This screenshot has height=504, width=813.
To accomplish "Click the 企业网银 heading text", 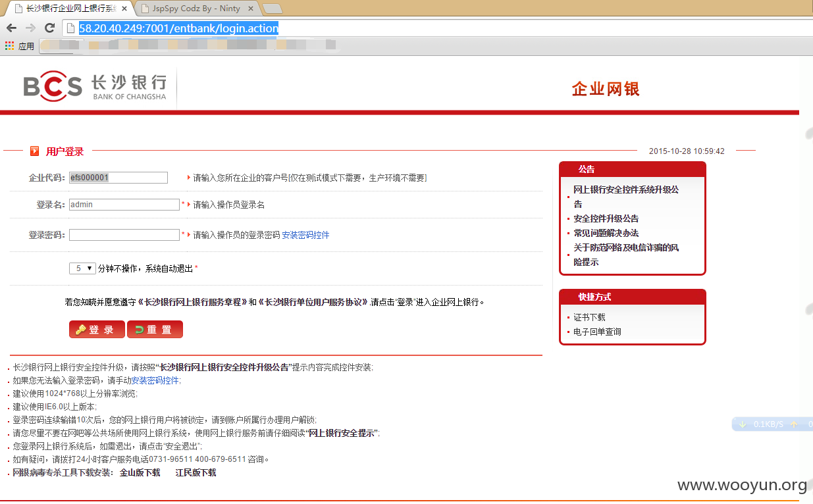I will (x=606, y=89).
